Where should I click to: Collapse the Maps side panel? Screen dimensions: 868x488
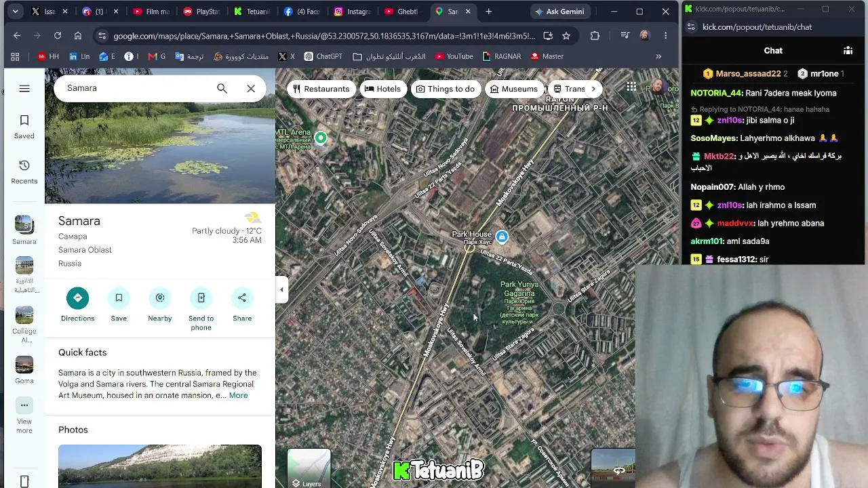[x=281, y=290]
